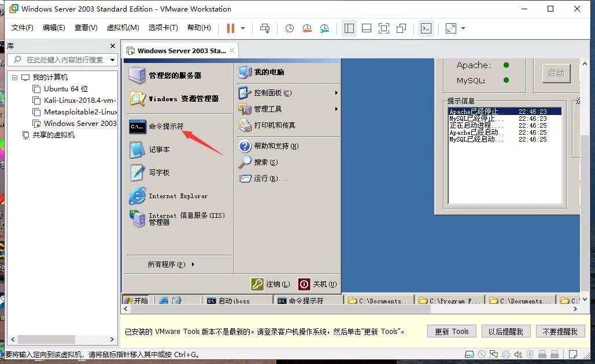The image size is (595, 364).
Task: Click the stretch guest display icon
Action: pos(451,28)
